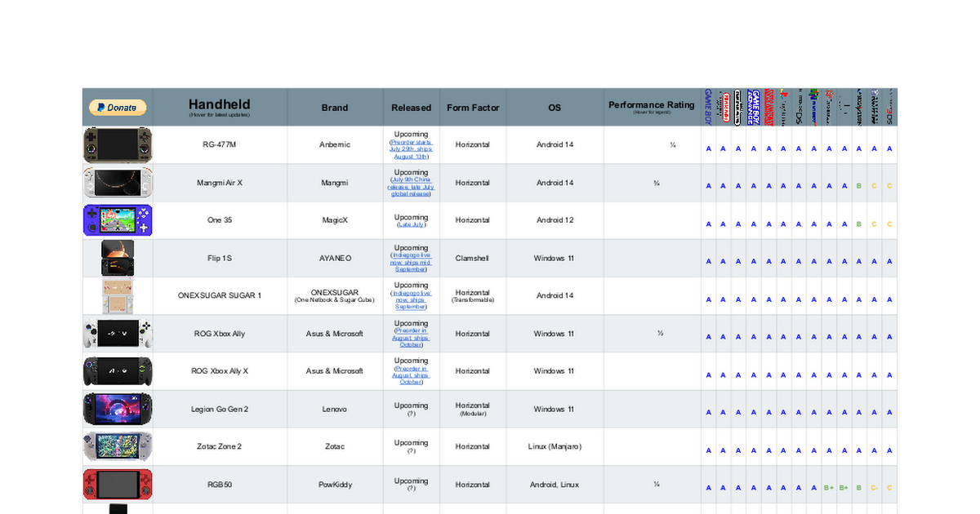980x514 pixels.
Task: Click the PayPal Donate button
Action: (118, 108)
